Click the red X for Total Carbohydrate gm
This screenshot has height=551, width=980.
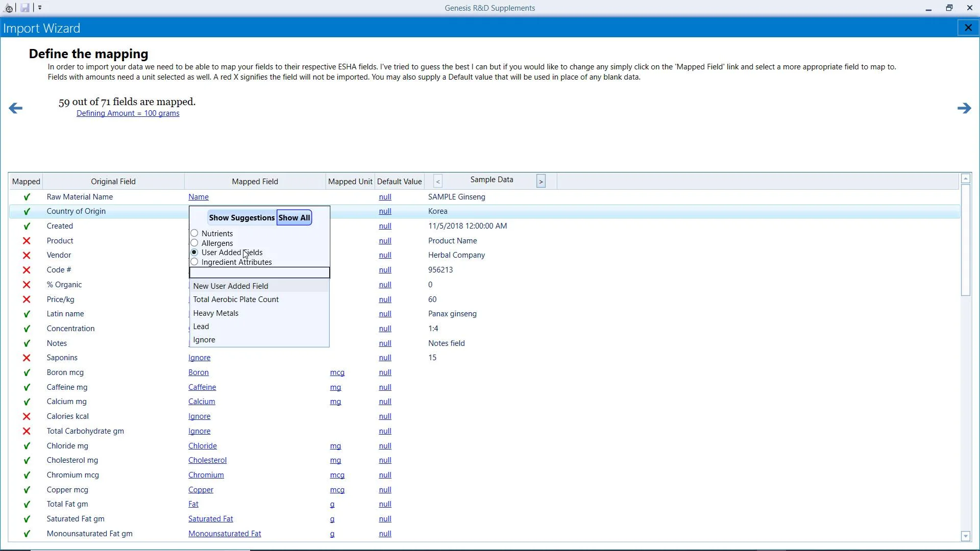[x=27, y=431]
